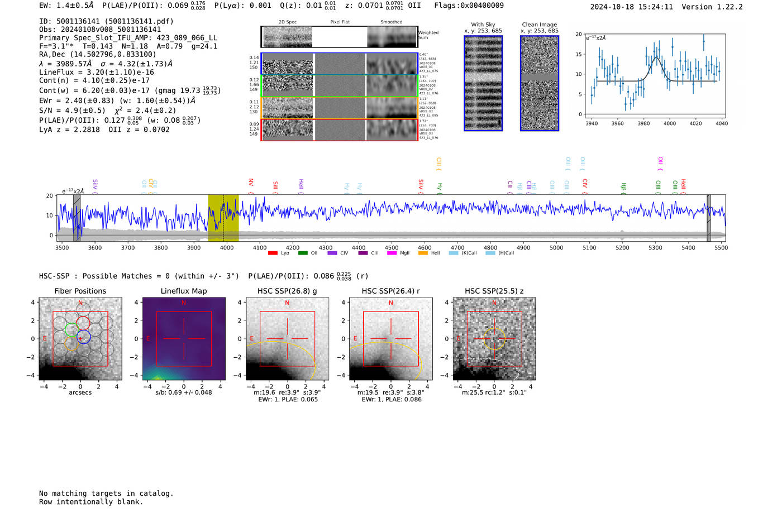Click No matching targets in catalog text
This screenshot has height=532, width=782.
(106, 493)
